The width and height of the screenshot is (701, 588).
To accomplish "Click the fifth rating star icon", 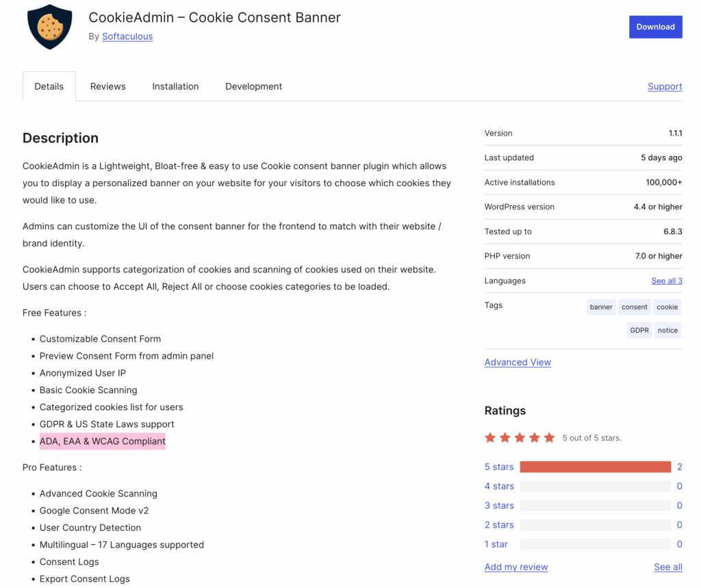I will click(x=549, y=437).
